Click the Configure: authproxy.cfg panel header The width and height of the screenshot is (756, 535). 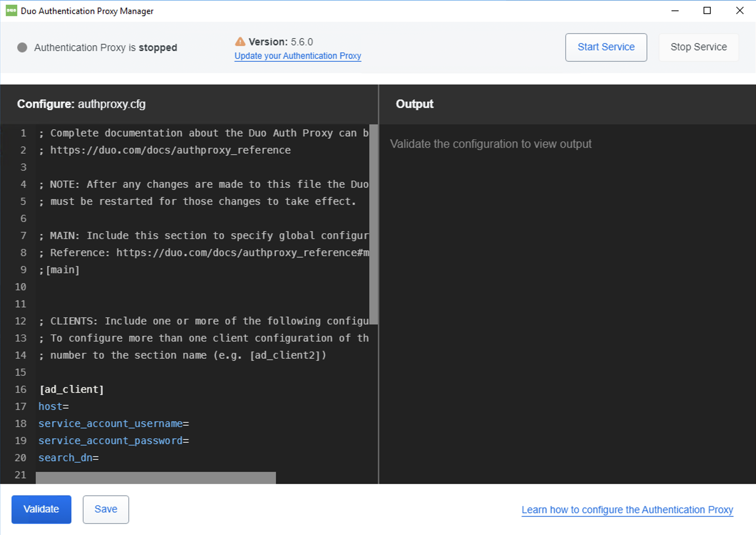(81, 104)
